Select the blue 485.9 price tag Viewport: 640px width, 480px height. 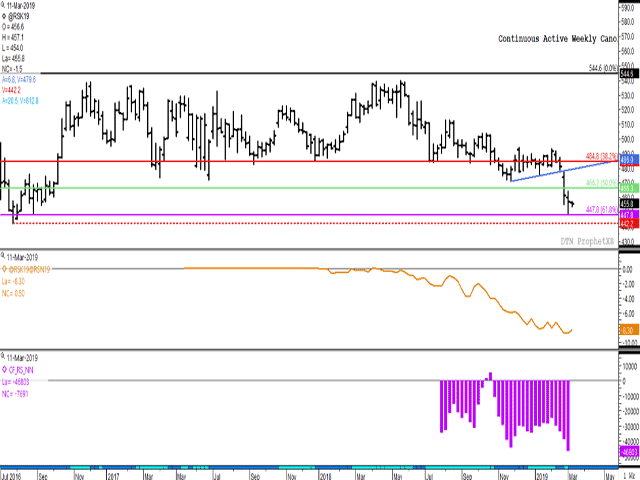(629, 160)
